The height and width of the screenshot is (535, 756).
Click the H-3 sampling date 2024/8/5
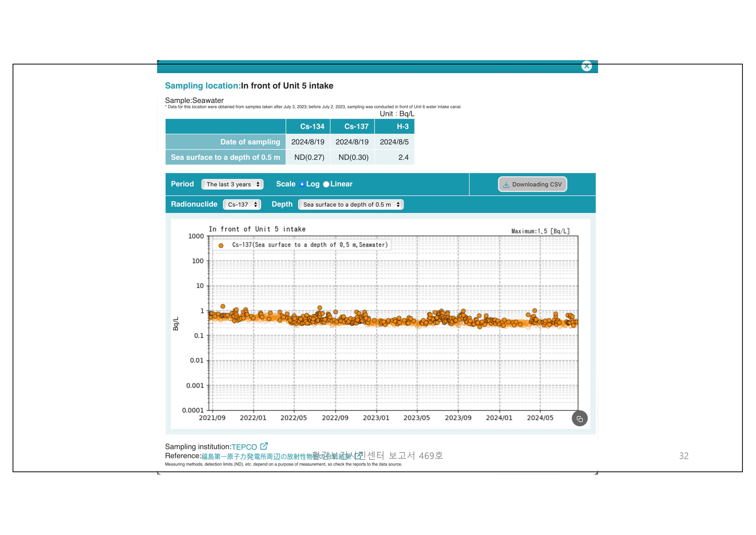394,142
